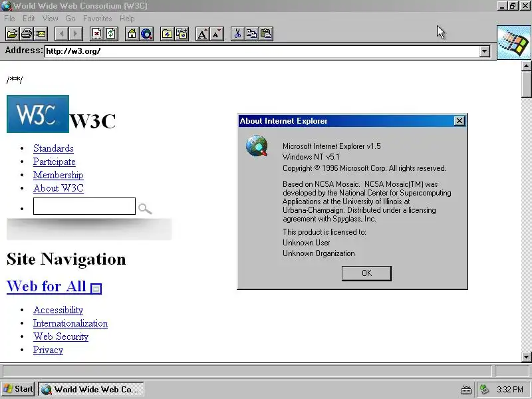Go to the home page via the Home icon
The width and height of the screenshot is (532, 399).
coord(132,34)
